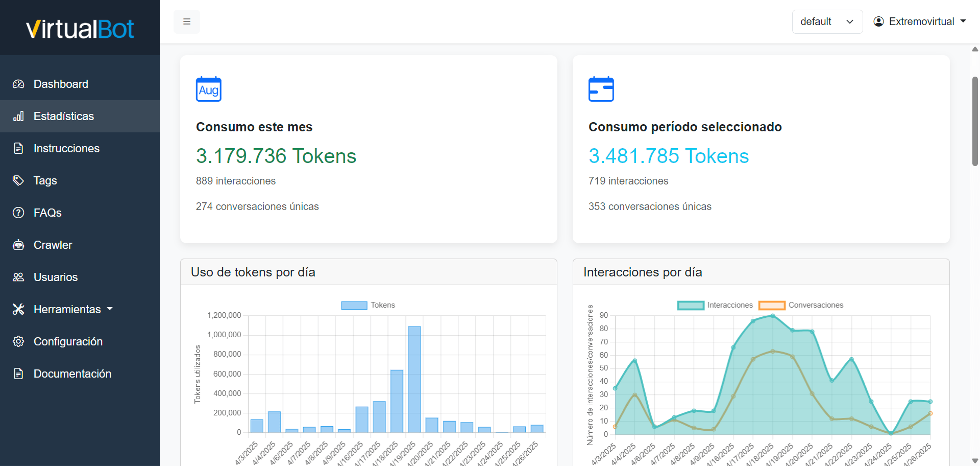Click the VirtualBot logo link
This screenshot has height=466, width=980.
[80, 29]
